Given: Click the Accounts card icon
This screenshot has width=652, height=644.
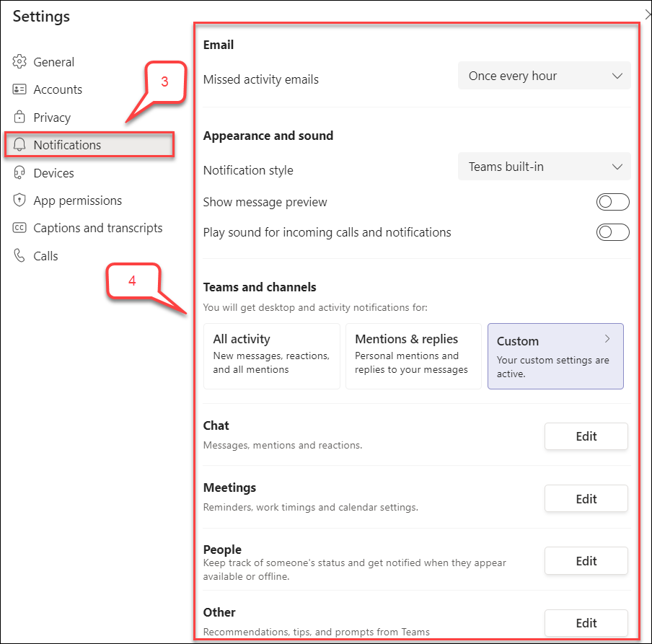Looking at the screenshot, I should [x=19, y=89].
